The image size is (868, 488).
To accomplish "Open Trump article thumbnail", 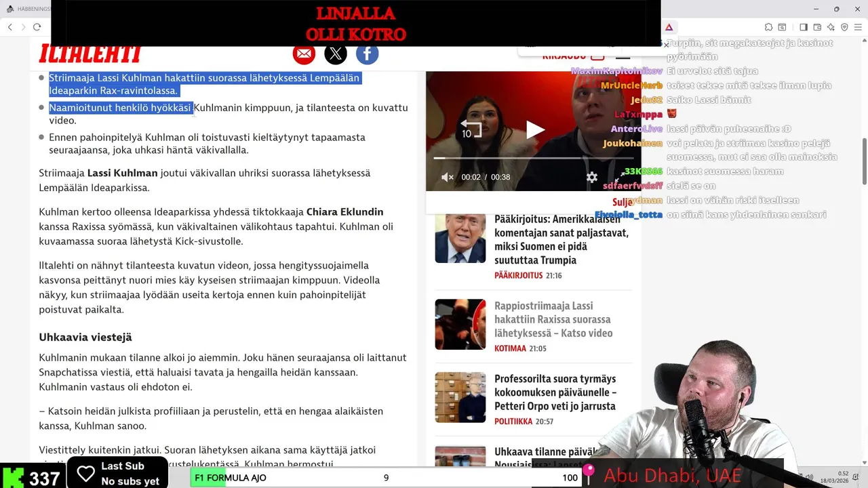I will [460, 238].
